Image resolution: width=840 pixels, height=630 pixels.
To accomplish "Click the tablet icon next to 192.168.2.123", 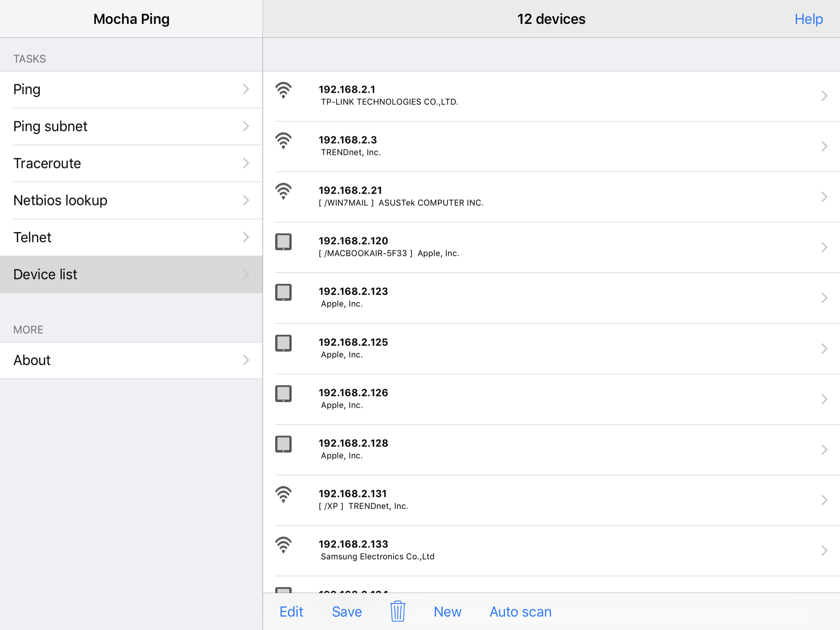I will pos(283,292).
